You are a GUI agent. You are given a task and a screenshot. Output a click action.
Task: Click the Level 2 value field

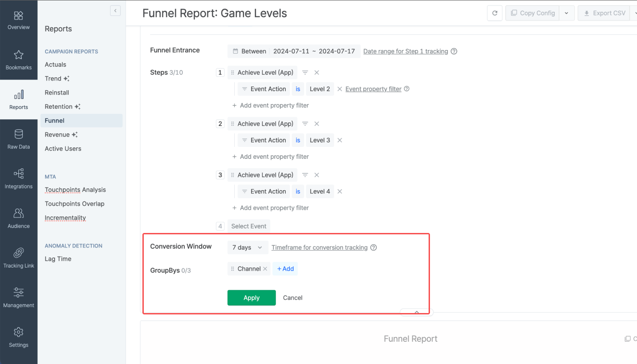coord(320,89)
